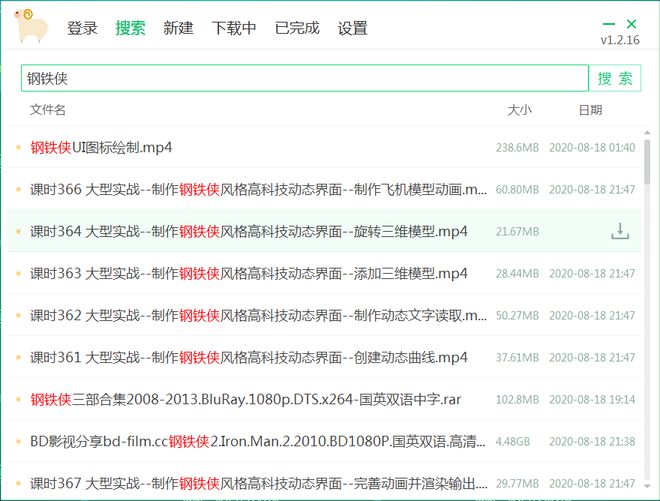Click the v1.2.16 version label
The image size is (660, 501).
[x=620, y=40]
